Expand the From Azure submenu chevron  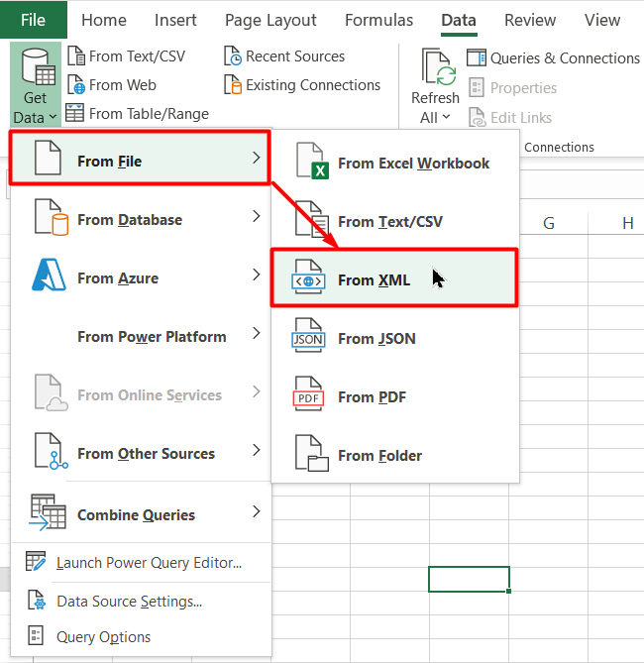(257, 275)
